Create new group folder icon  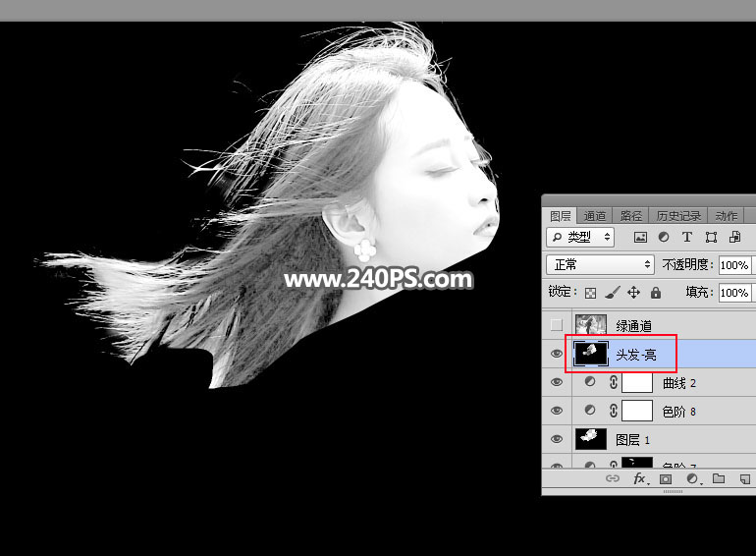[719, 478]
